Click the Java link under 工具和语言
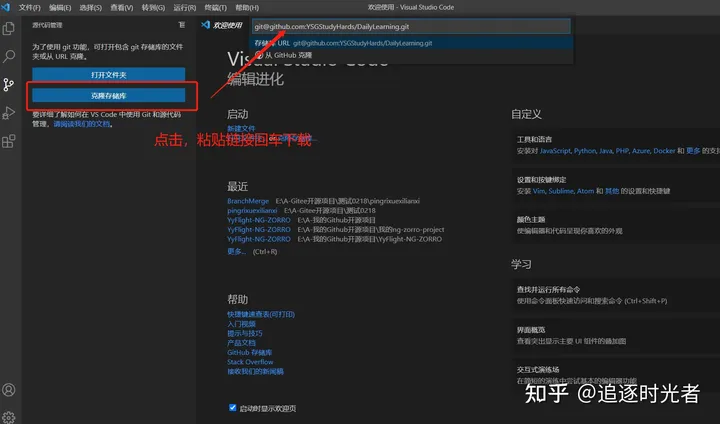 [606, 151]
